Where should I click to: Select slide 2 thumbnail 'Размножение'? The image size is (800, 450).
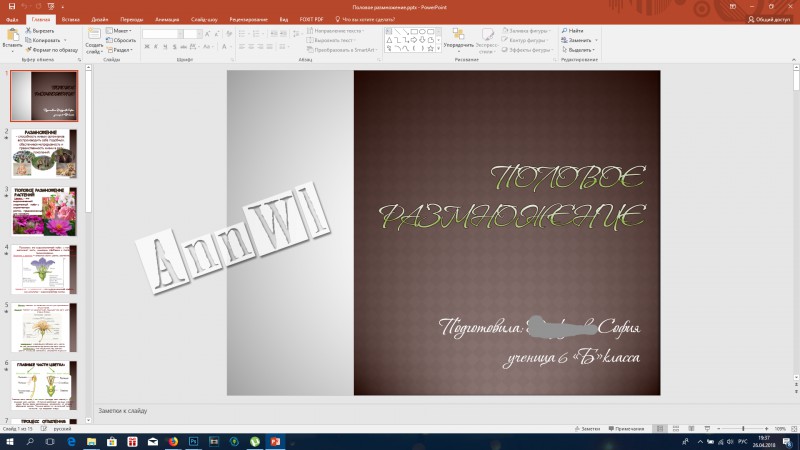coord(44,153)
